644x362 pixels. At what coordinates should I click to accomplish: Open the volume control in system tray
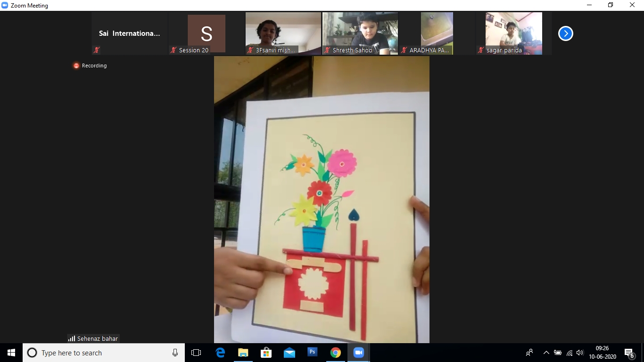pyautogui.click(x=580, y=353)
